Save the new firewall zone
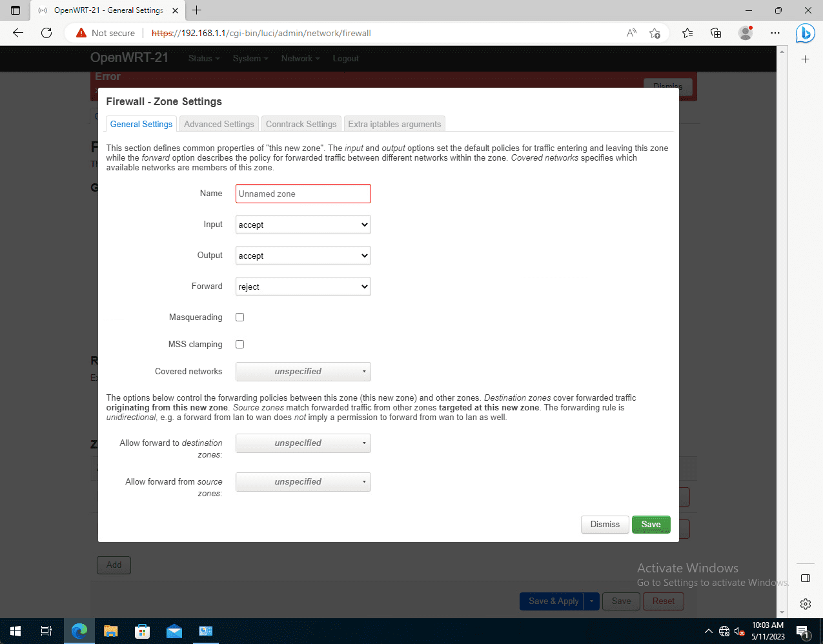 pyautogui.click(x=651, y=525)
